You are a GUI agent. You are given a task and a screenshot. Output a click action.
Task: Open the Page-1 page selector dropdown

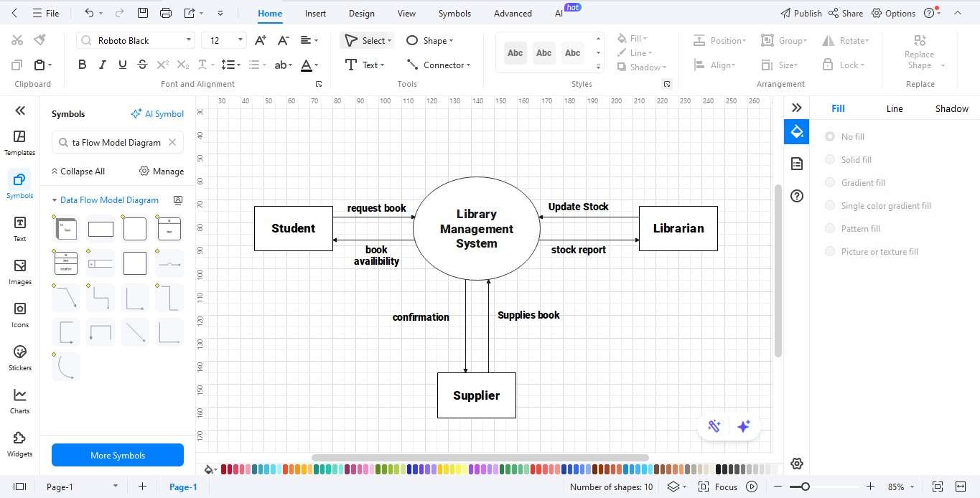pos(115,487)
